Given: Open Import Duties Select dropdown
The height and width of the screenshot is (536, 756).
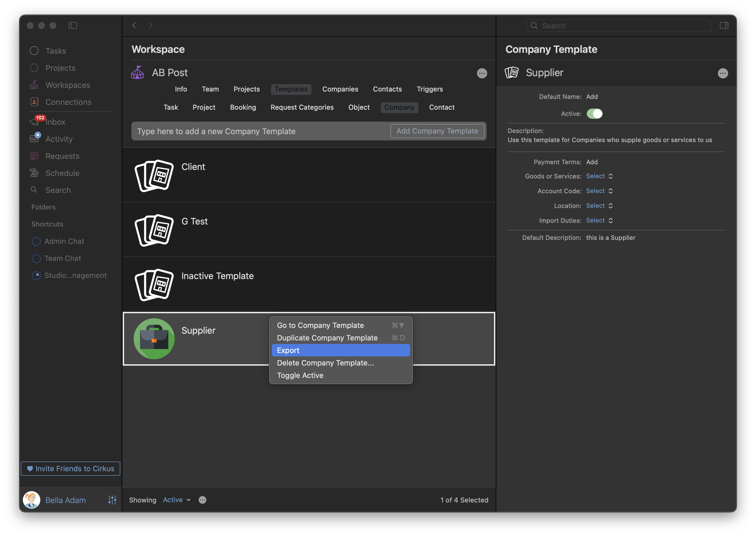Looking at the screenshot, I should click(599, 221).
